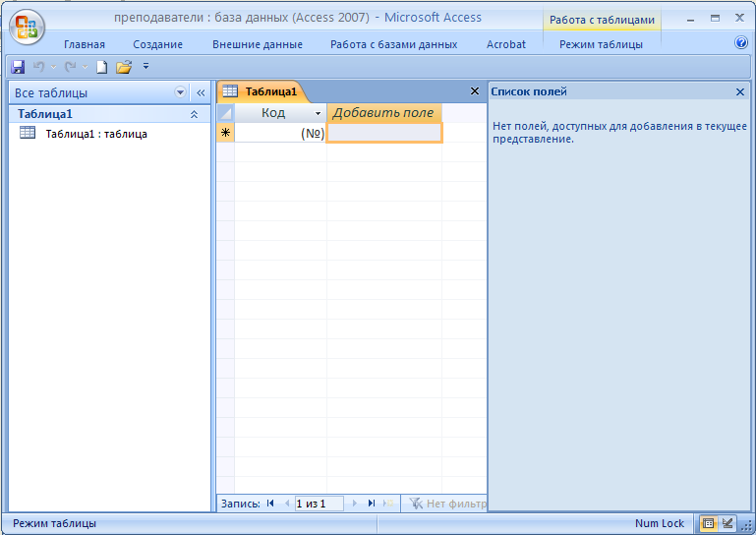Go to the first record

(270, 504)
